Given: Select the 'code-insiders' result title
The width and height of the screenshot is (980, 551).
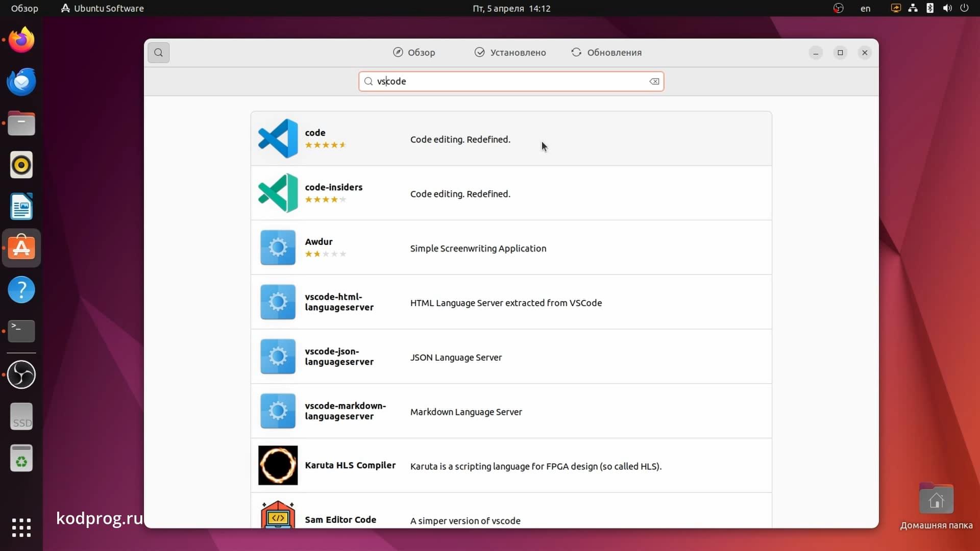Looking at the screenshot, I should pyautogui.click(x=334, y=187).
